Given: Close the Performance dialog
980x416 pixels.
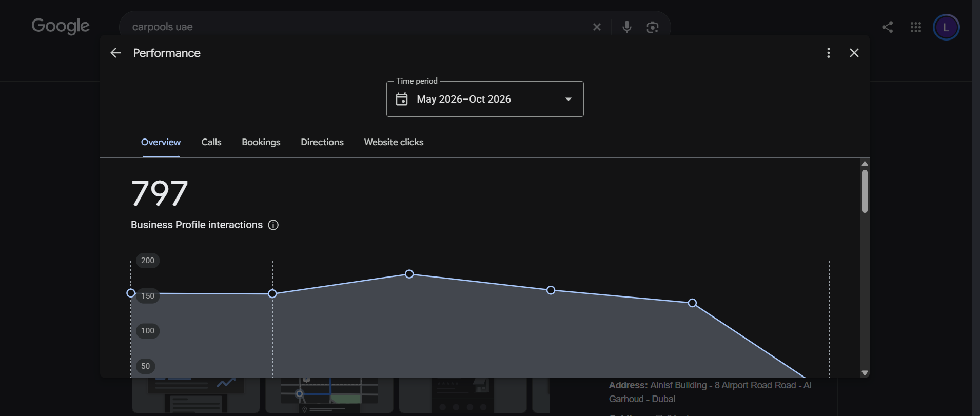Looking at the screenshot, I should click(854, 53).
